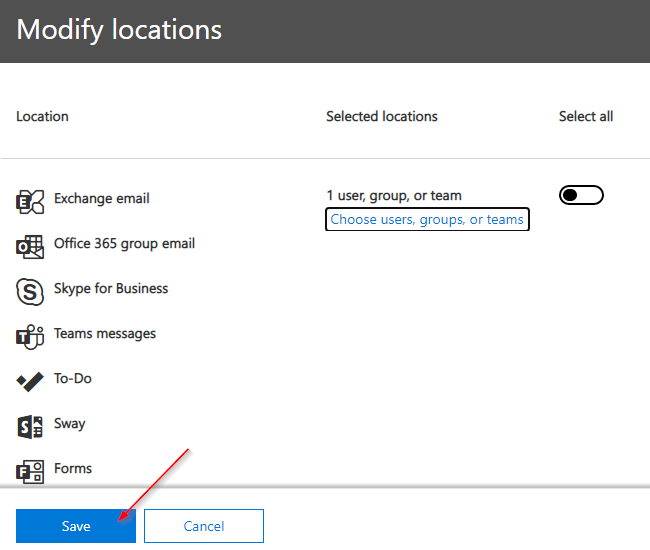This screenshot has width=650, height=550.
Task: Click the Location column header
Action: point(42,116)
